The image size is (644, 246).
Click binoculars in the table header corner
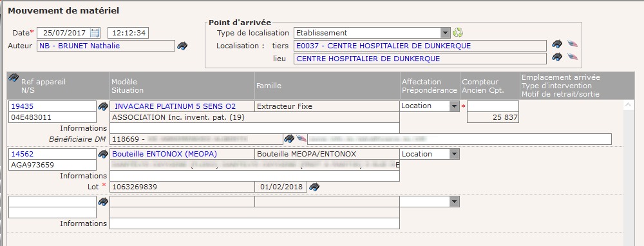pyautogui.click(x=14, y=77)
